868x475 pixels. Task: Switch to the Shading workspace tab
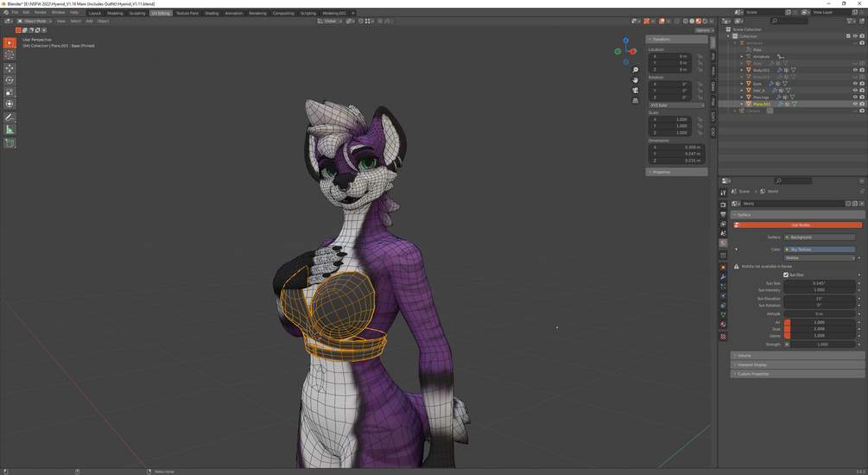point(212,13)
